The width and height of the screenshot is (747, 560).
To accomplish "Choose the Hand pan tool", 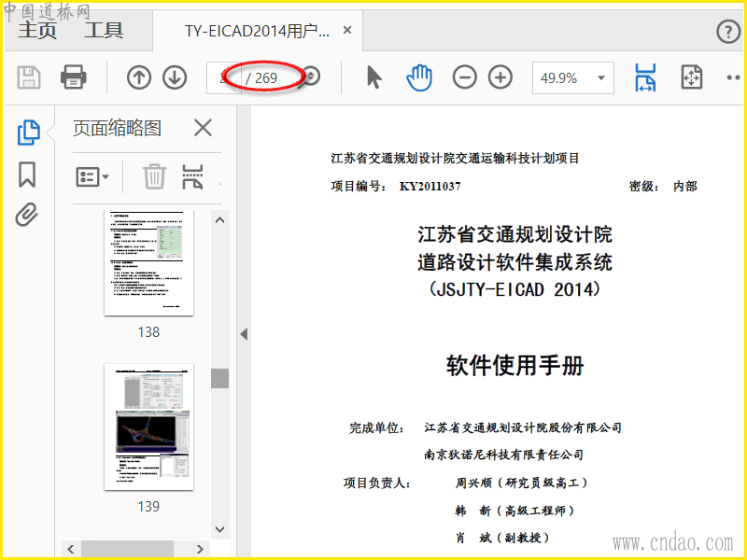I will (419, 77).
